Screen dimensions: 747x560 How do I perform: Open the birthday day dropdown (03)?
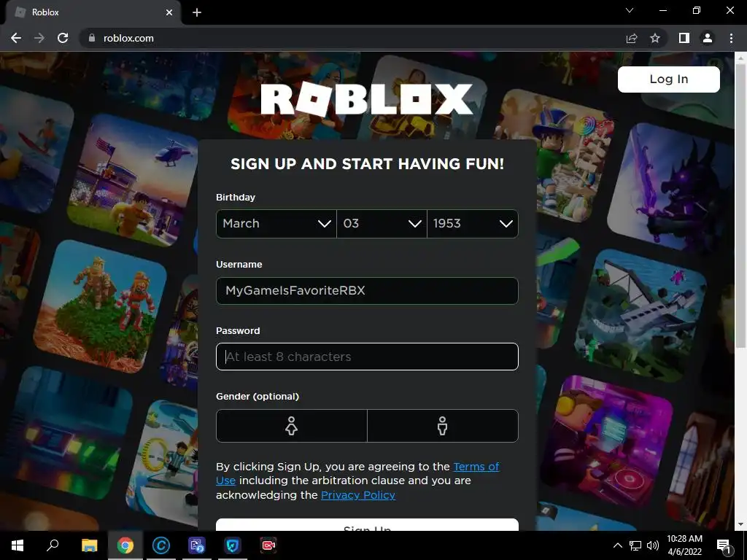382,223
